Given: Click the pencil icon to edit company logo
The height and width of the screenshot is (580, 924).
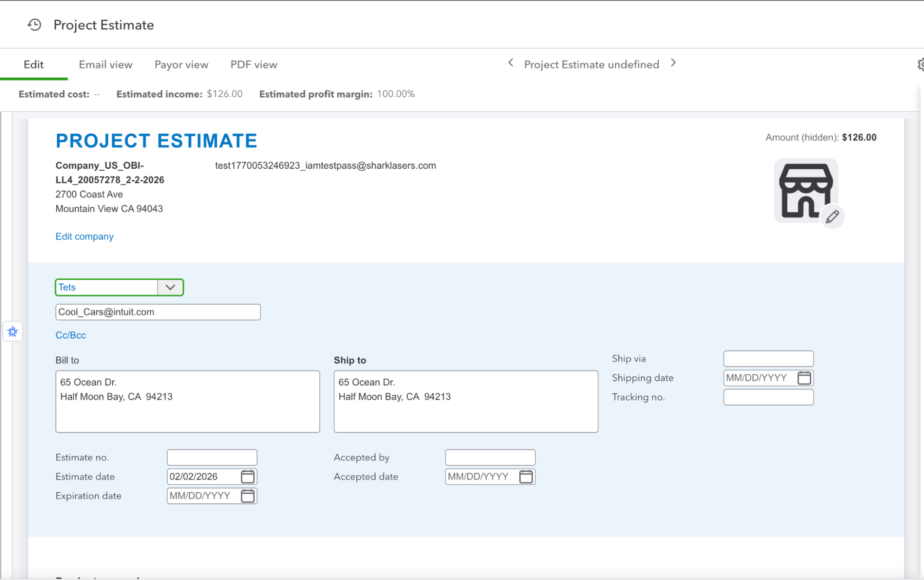Looking at the screenshot, I should (x=833, y=216).
